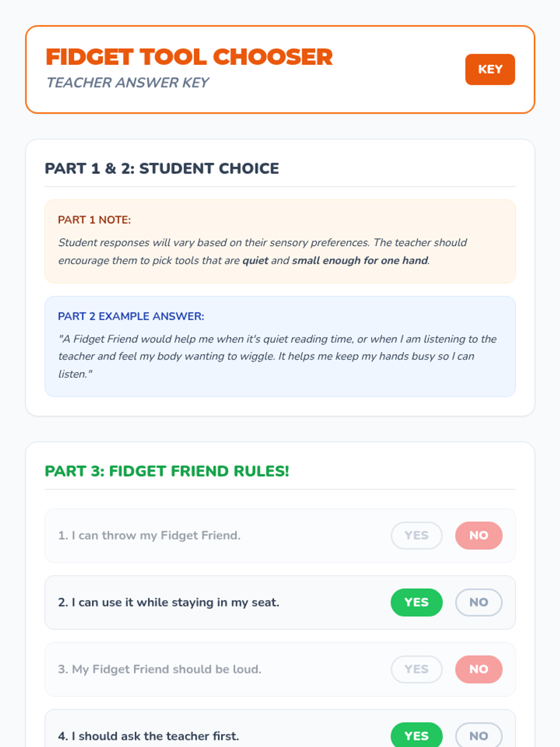
Task: Click the statement about staying in my seat
Action: [x=168, y=602]
